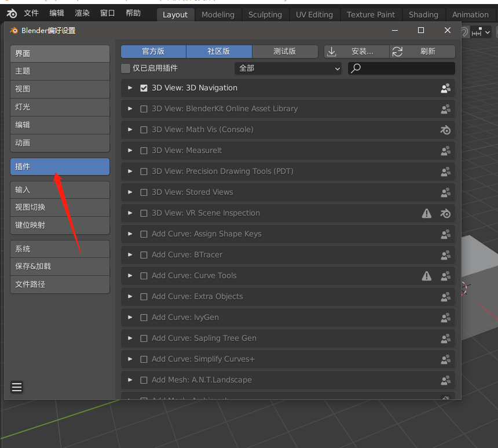The width and height of the screenshot is (498, 448).
Task: Click the community icon on the Extra Objects row
Action: point(446,297)
